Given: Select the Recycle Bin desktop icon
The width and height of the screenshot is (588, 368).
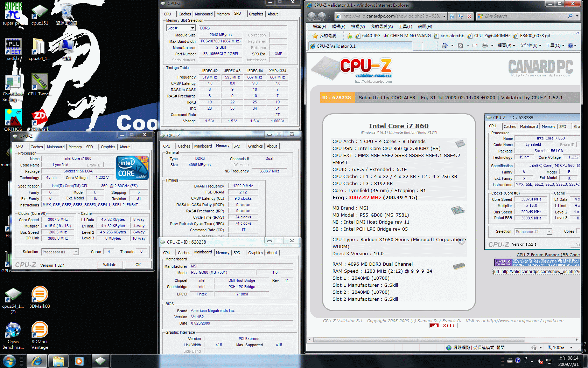Looking at the screenshot, I should pyautogui.click(x=66, y=15).
